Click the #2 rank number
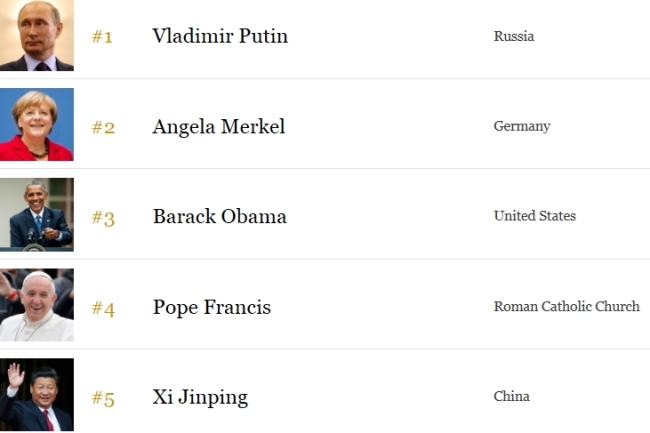This screenshot has width=650, height=433. pyautogui.click(x=103, y=127)
